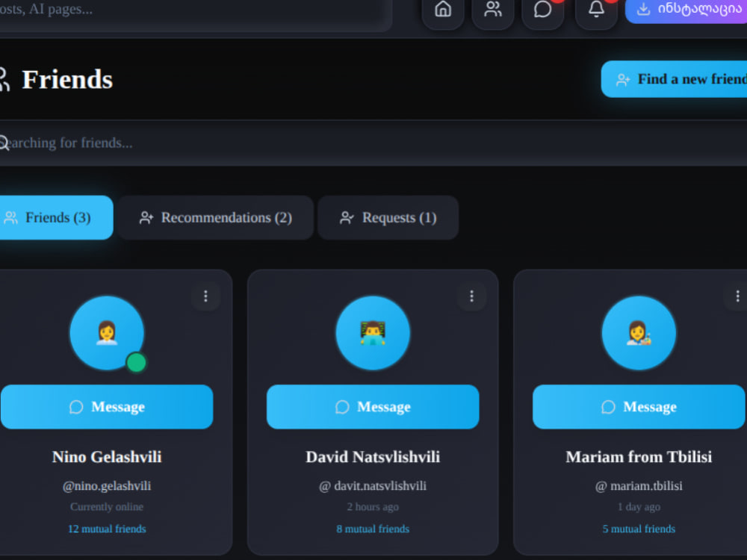Viewport: 747px width, 560px height.
Task: Open David's 8 mutual friends link
Action: click(373, 529)
